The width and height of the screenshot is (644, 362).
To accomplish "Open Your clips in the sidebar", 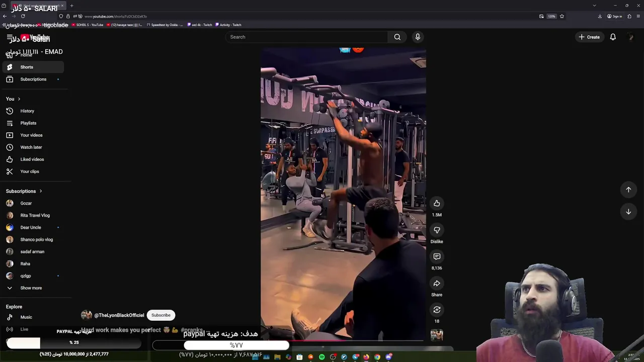I will coord(33,171).
